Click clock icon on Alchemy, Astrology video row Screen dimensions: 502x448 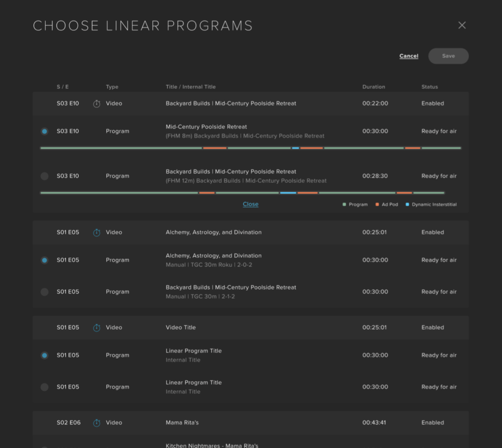pyautogui.click(x=96, y=233)
